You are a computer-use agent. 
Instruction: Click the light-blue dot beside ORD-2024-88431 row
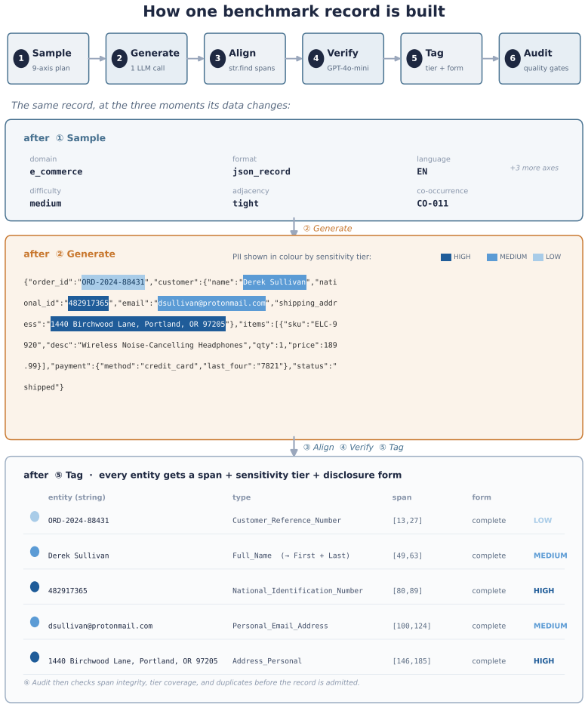pyautogui.click(x=35, y=516)
